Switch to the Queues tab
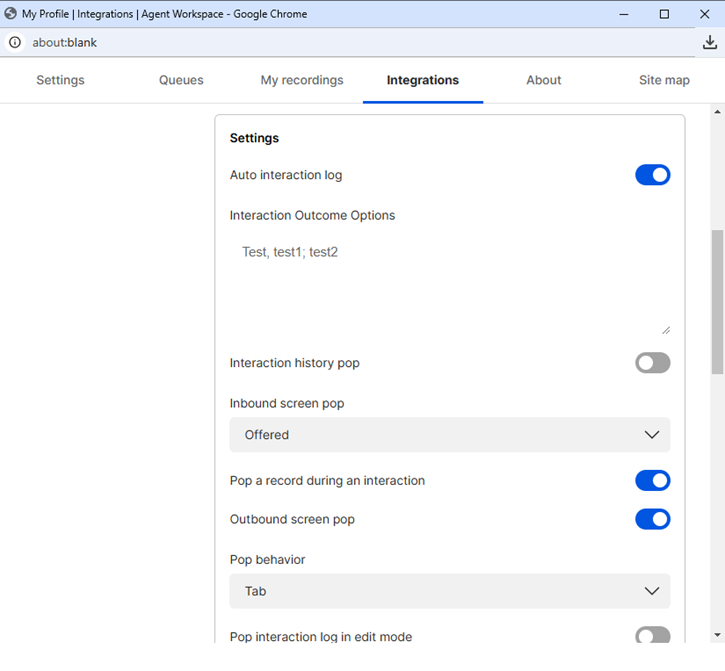The height and width of the screenshot is (671, 725). [181, 80]
